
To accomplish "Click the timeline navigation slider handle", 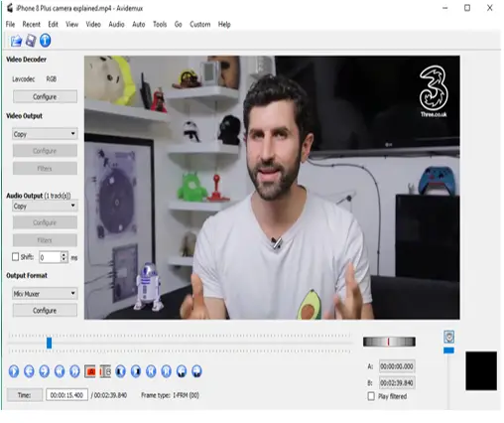I will click(49, 343).
